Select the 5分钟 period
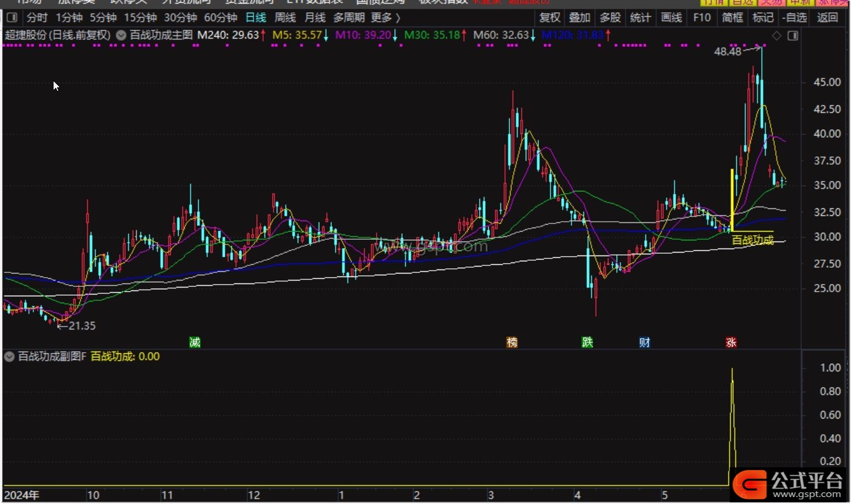The image size is (852, 504). click(103, 17)
